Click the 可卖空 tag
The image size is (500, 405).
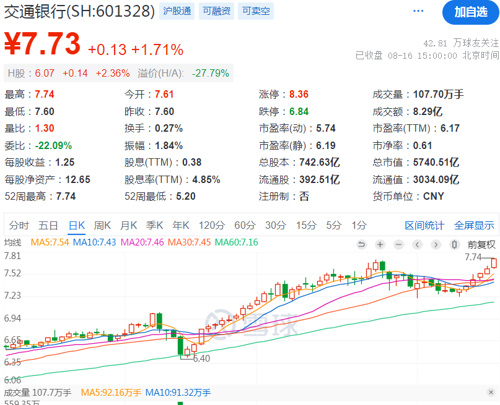[x=256, y=11]
